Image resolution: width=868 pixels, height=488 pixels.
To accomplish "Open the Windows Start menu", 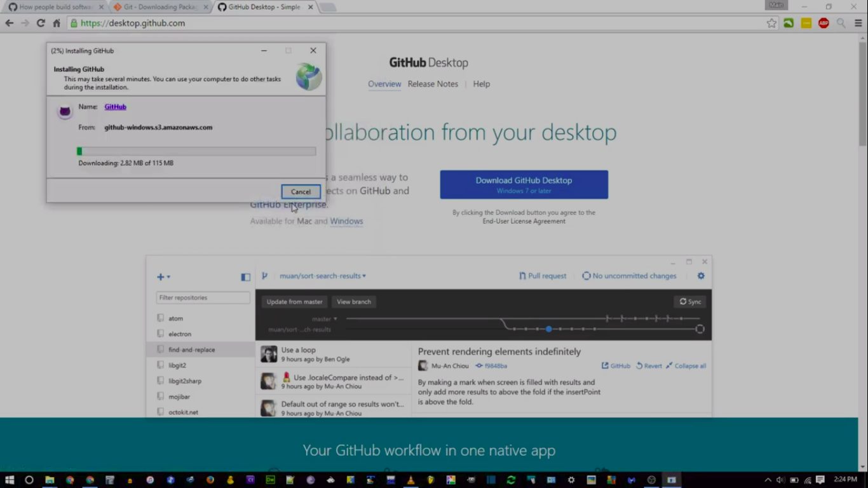I will [10, 480].
